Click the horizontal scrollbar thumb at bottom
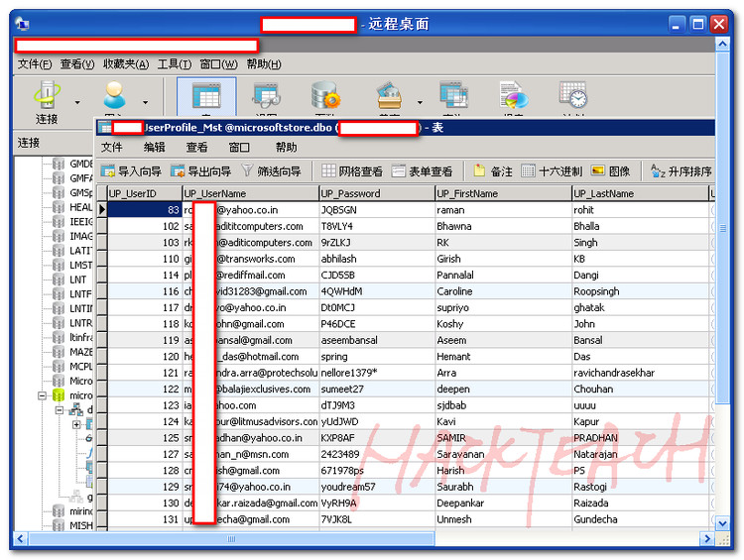Screen dimensions: 744x560 (x=231, y=538)
